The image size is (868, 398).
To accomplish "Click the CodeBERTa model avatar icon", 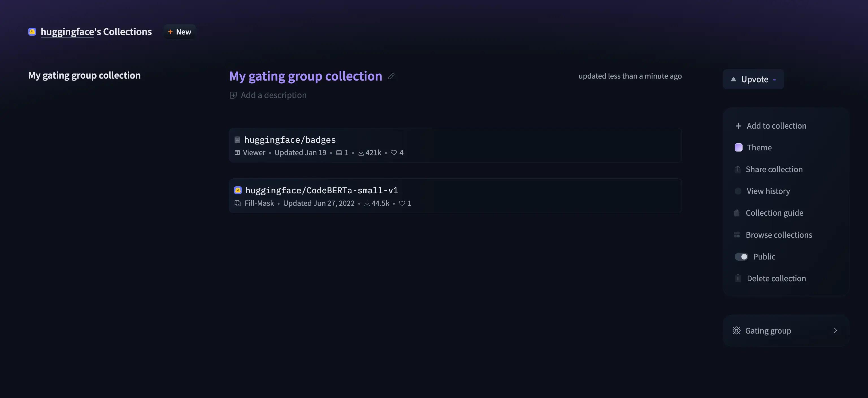I will pos(238,191).
